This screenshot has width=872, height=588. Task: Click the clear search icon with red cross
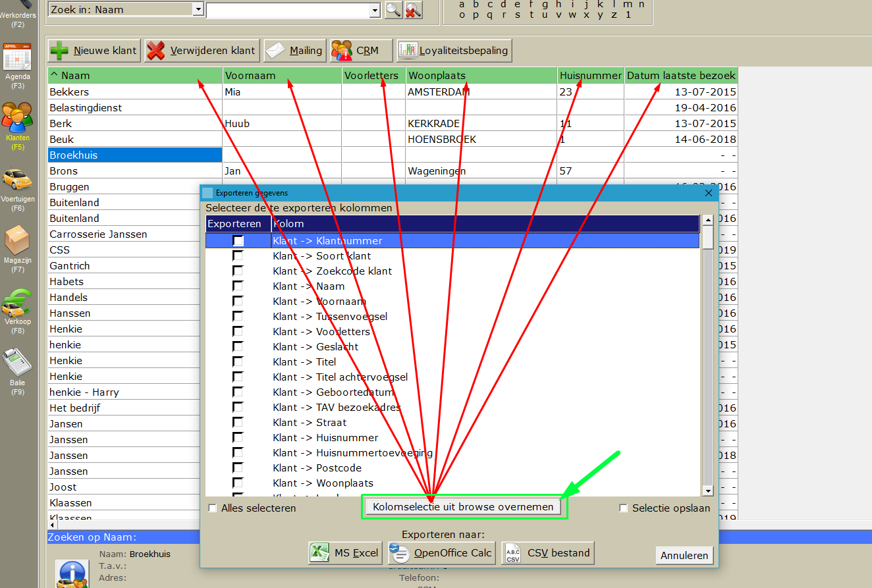pyautogui.click(x=413, y=9)
